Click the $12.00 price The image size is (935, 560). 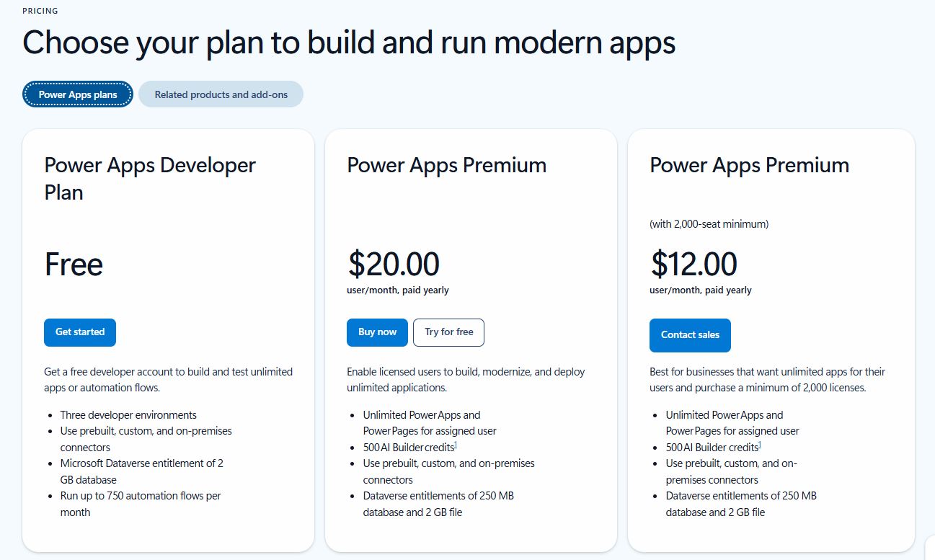(x=694, y=265)
